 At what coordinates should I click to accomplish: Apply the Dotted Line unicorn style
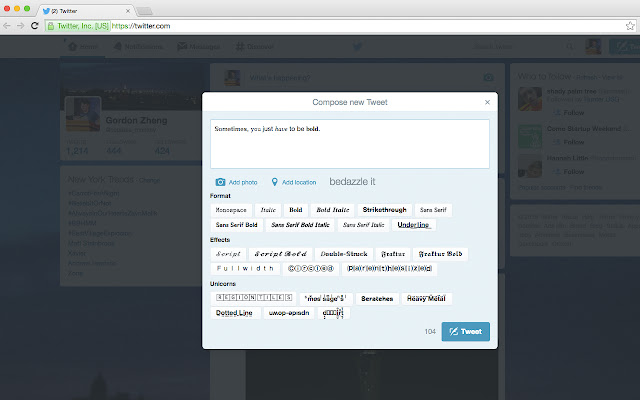click(235, 313)
